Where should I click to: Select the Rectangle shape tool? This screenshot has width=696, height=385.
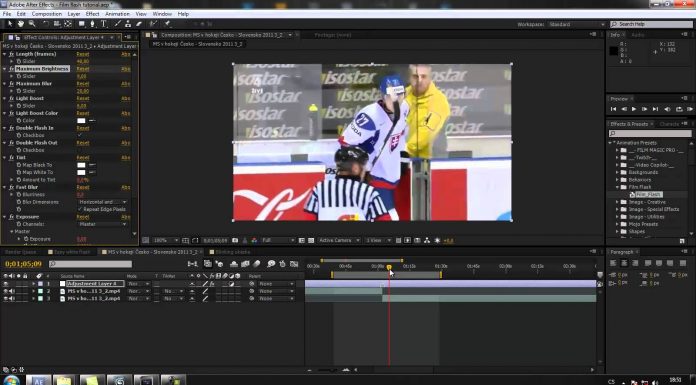click(x=82, y=24)
